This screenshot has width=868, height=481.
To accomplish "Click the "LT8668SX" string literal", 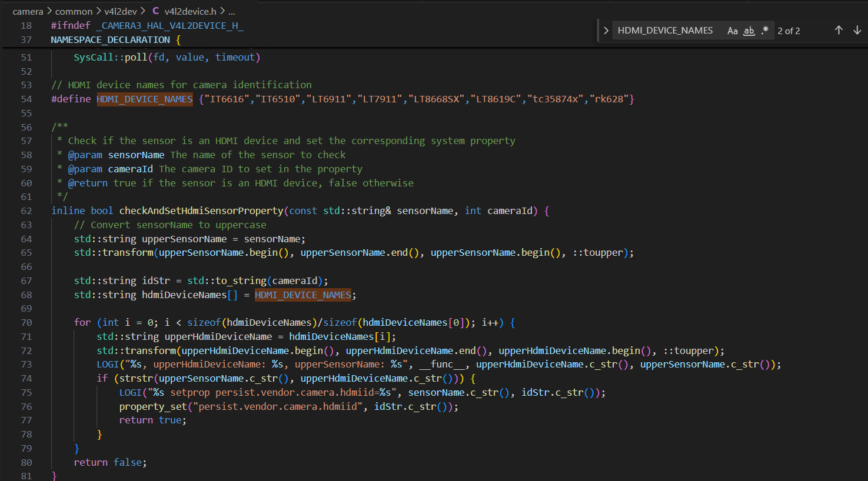I will click(x=437, y=99).
